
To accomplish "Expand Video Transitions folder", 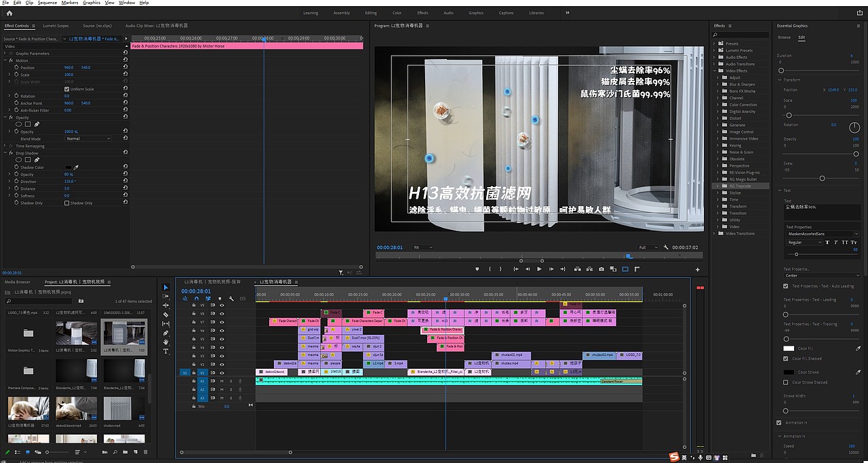I will (x=715, y=233).
